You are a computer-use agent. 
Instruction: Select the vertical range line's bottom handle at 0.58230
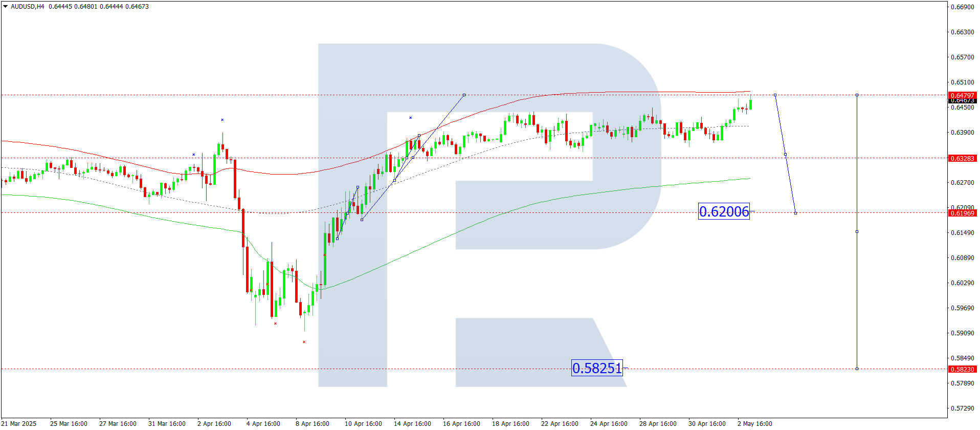(x=857, y=369)
